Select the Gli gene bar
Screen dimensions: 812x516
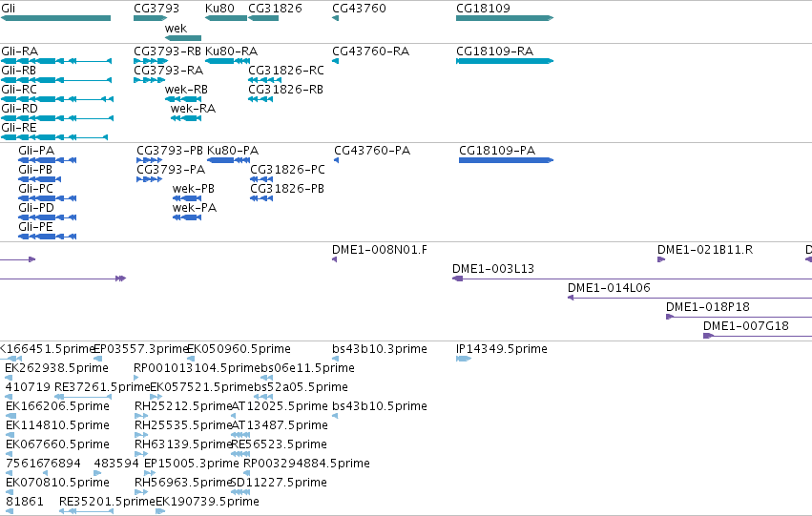pos(55,18)
